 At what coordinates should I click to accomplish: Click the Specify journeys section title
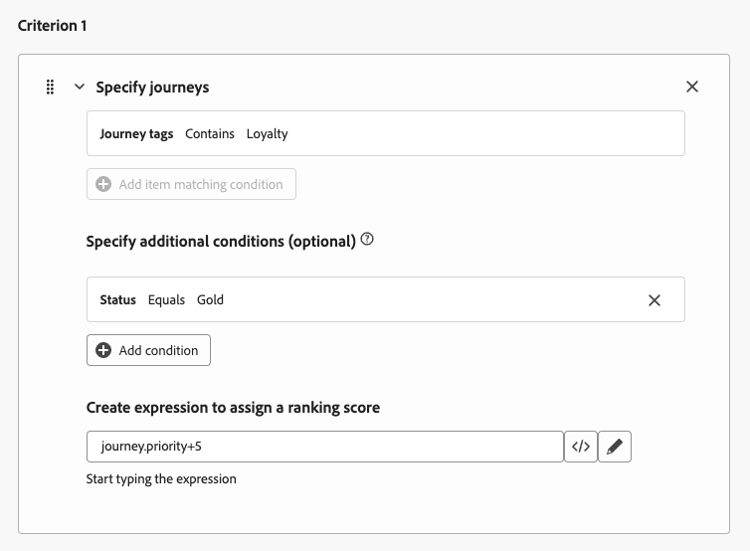[x=152, y=87]
